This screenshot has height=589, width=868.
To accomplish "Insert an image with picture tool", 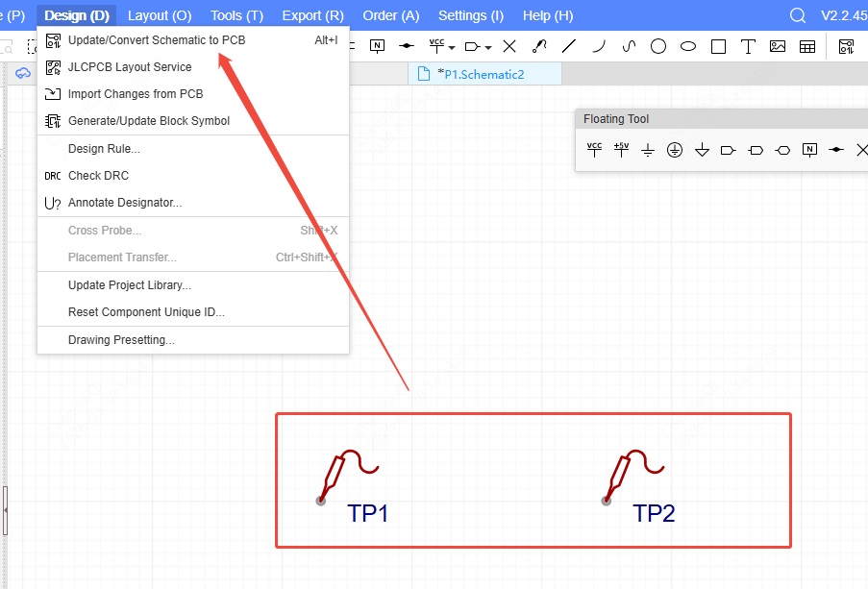I will [x=778, y=46].
